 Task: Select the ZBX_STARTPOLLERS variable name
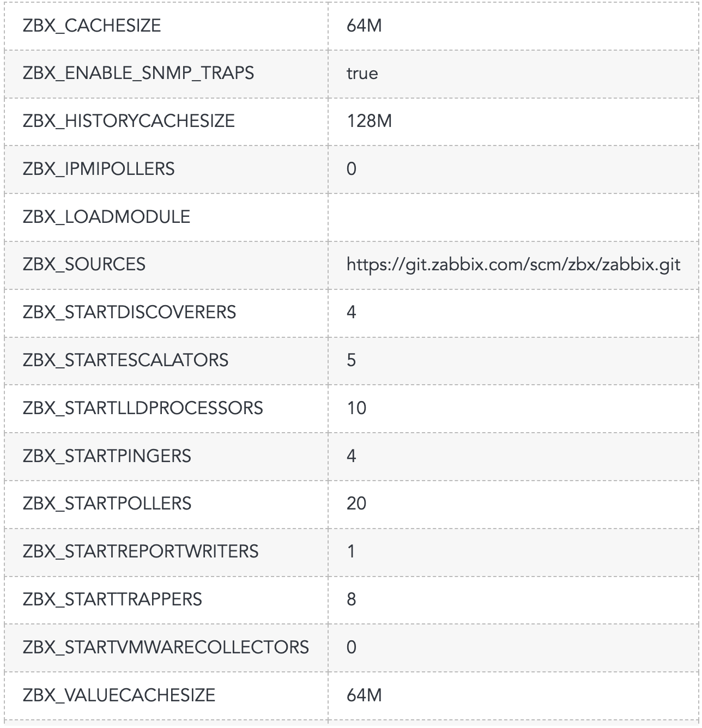(107, 503)
